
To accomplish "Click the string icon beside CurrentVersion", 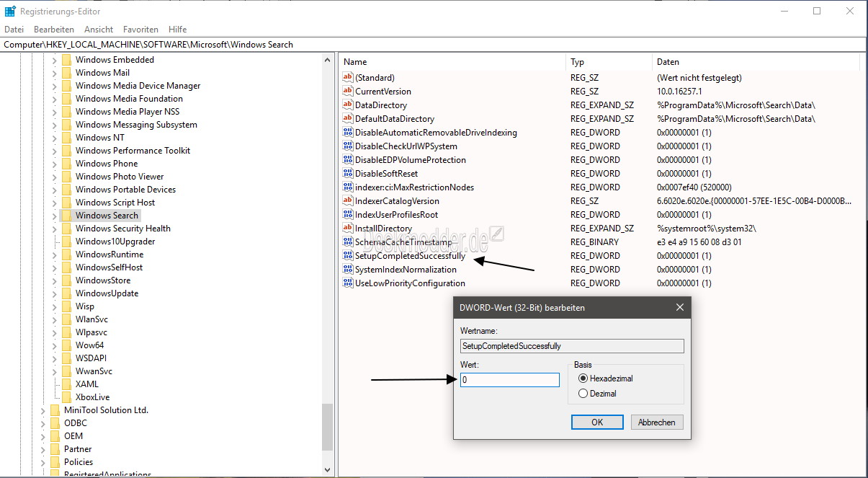I will pos(348,92).
